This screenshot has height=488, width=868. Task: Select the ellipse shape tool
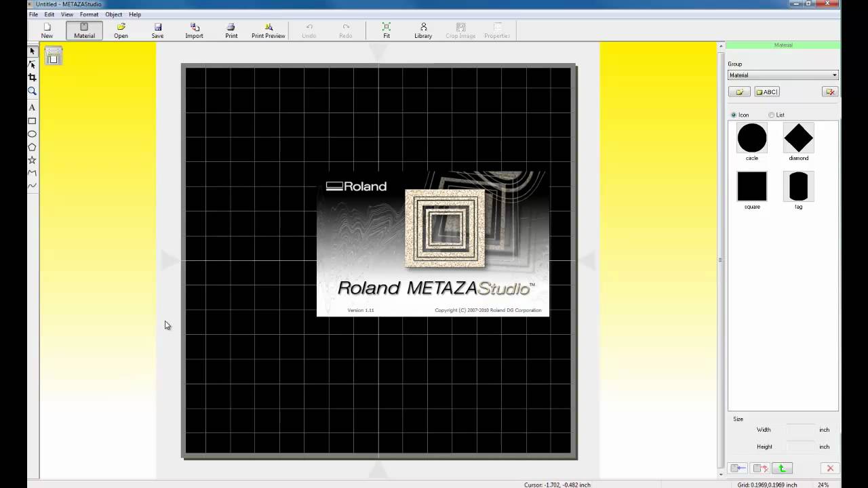coord(32,134)
